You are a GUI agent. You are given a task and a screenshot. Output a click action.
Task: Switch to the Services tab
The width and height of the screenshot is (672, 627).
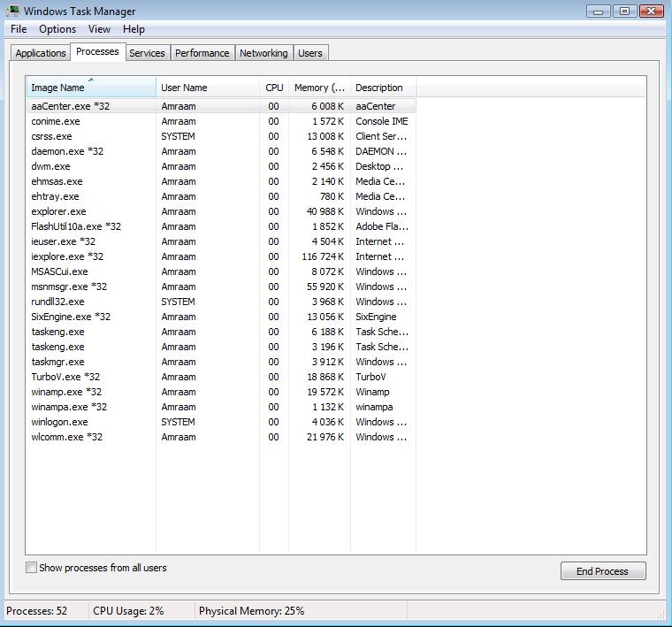(x=147, y=53)
